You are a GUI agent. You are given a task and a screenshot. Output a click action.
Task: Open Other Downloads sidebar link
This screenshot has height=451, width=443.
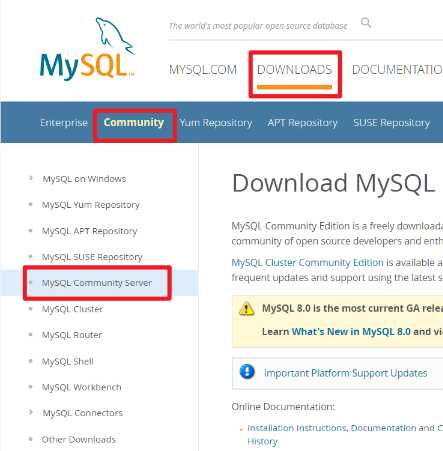point(79,440)
